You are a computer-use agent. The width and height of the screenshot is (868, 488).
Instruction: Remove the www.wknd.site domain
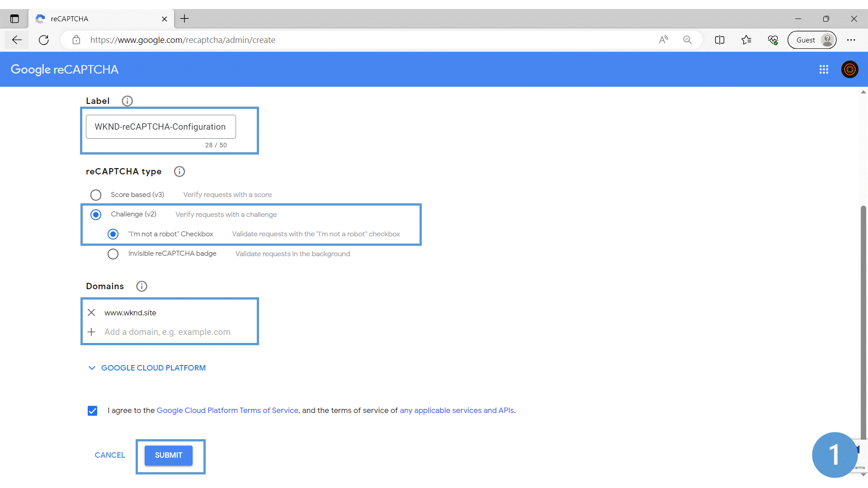click(x=92, y=312)
